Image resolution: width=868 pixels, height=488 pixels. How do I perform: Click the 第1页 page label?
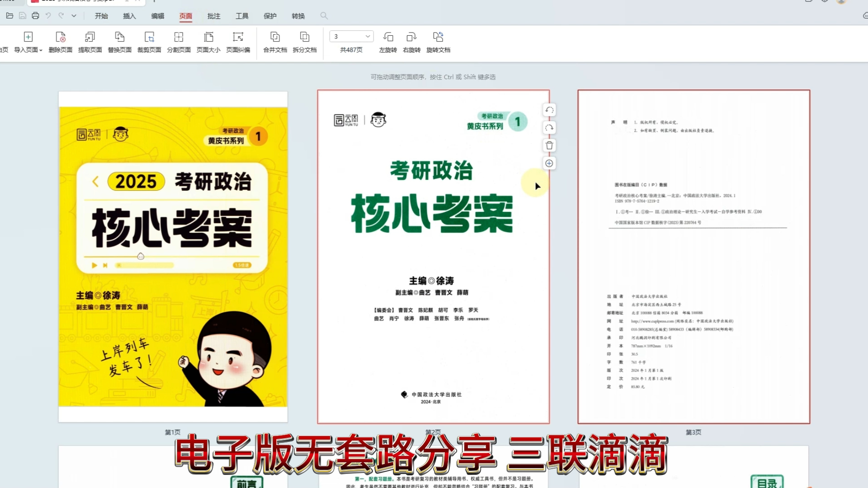(x=173, y=432)
